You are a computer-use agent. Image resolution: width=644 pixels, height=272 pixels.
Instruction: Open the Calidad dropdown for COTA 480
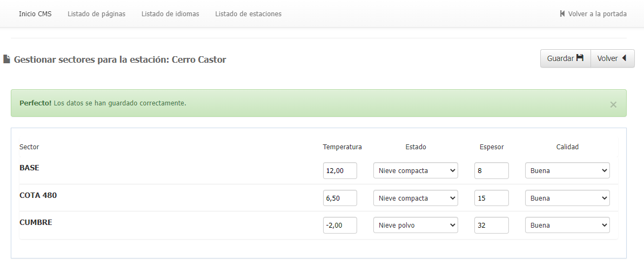point(568,198)
